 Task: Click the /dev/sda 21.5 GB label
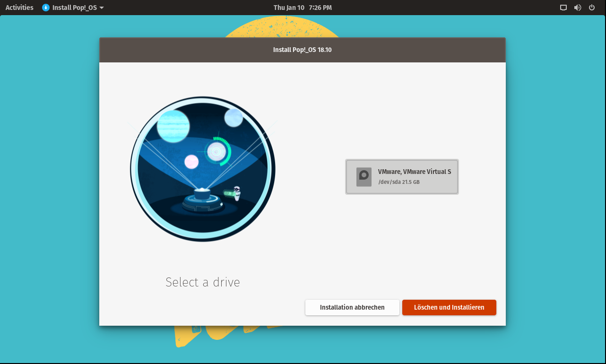399,182
